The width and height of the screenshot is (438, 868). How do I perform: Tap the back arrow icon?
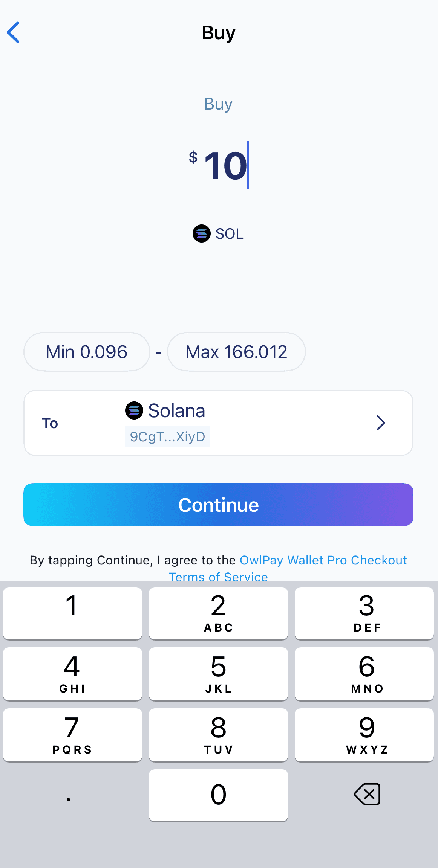pyautogui.click(x=14, y=32)
